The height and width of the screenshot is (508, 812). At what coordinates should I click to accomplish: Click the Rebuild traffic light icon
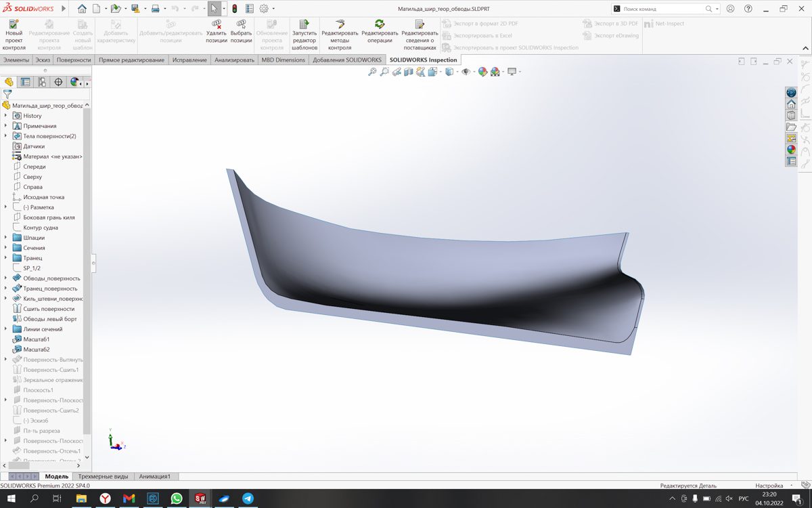[x=234, y=9]
